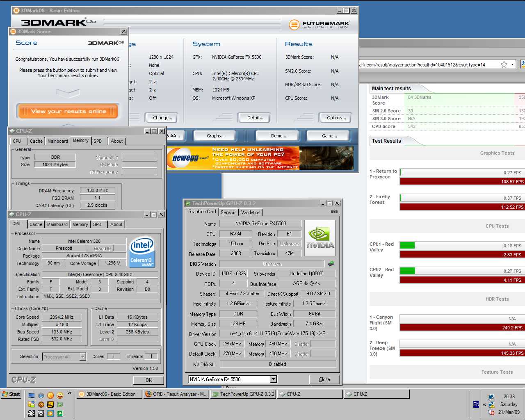
Task: Open the Processor #1 selection dropdown in CPU-Z
Action: click(82, 357)
